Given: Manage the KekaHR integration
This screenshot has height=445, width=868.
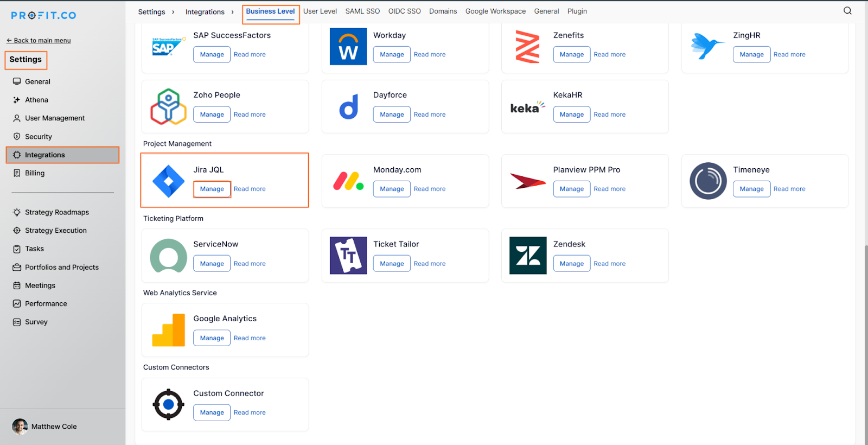Looking at the screenshot, I should pyautogui.click(x=572, y=115).
